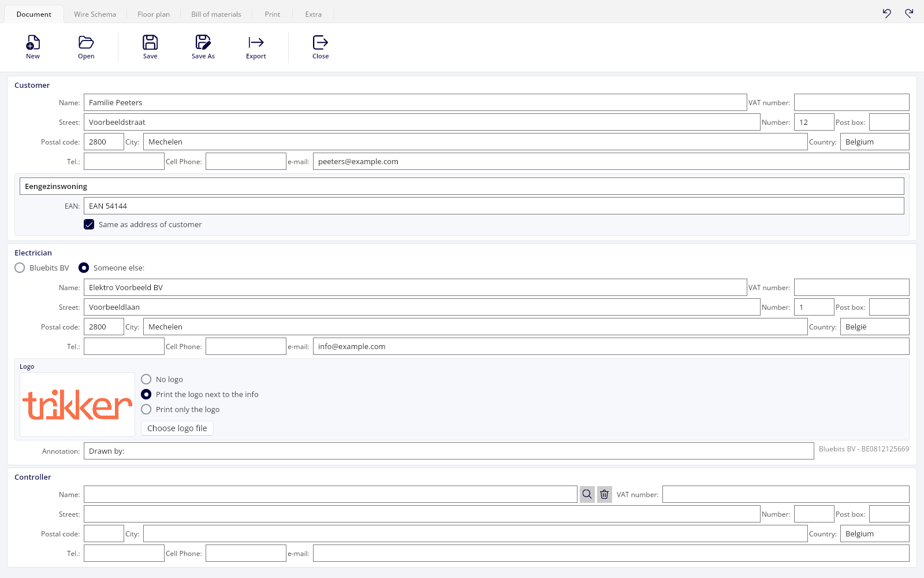Click the customer VAT number field
Image resolution: width=924 pixels, height=578 pixels.
click(x=851, y=102)
